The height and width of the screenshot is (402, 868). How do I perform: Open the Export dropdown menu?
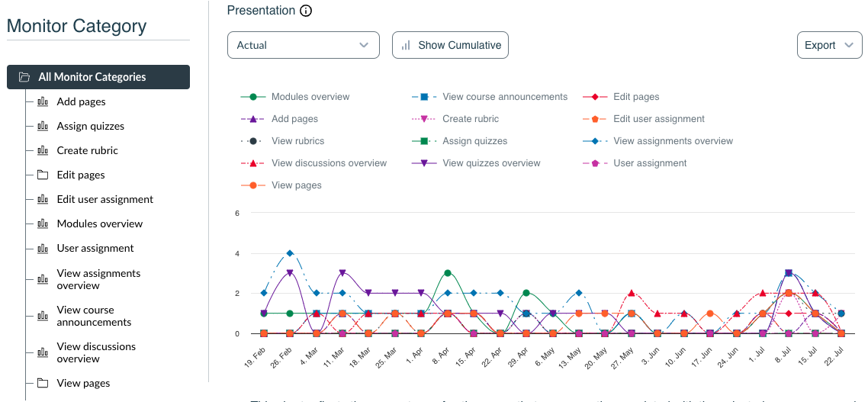pyautogui.click(x=828, y=45)
